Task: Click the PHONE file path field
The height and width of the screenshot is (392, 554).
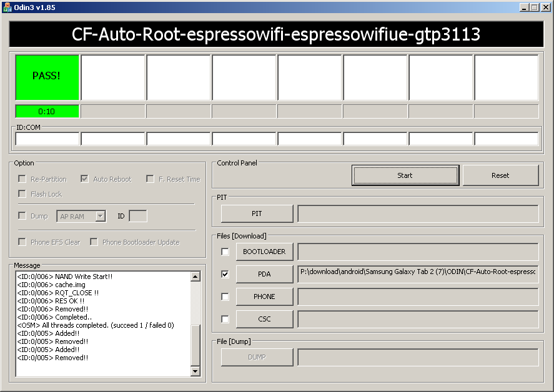Action: pyautogui.click(x=418, y=296)
